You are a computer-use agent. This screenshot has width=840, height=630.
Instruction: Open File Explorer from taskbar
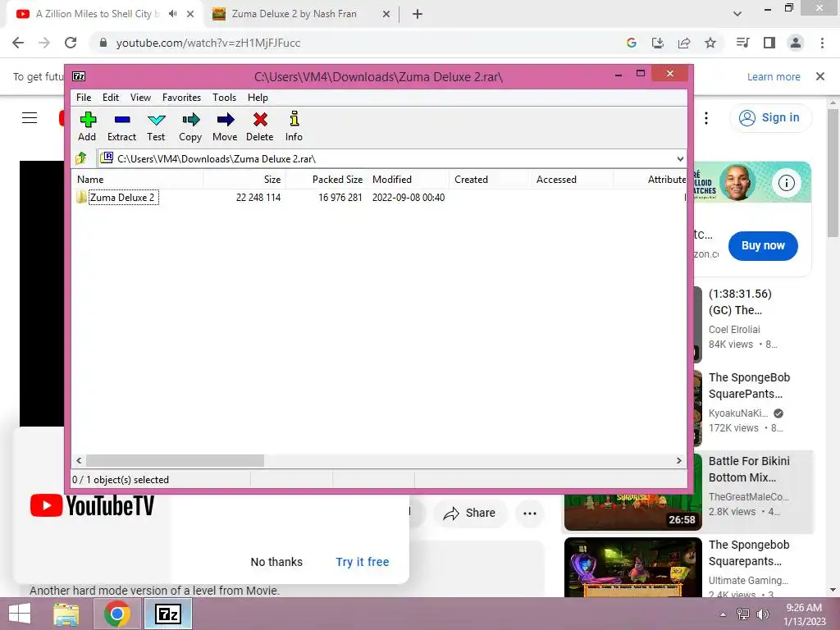point(66,614)
